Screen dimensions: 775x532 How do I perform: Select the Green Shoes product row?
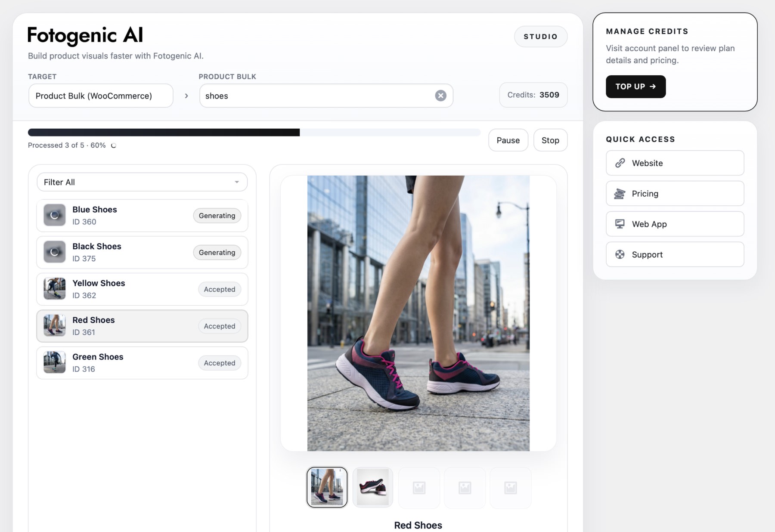(142, 363)
